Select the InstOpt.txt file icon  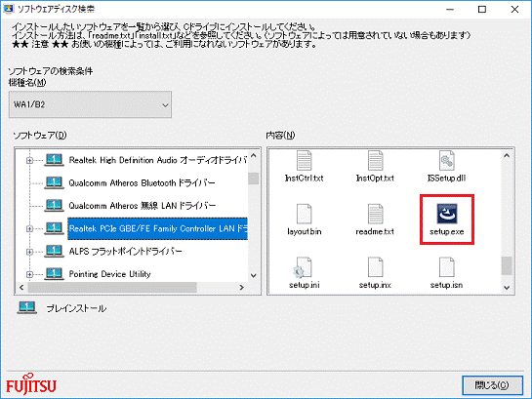click(x=375, y=160)
